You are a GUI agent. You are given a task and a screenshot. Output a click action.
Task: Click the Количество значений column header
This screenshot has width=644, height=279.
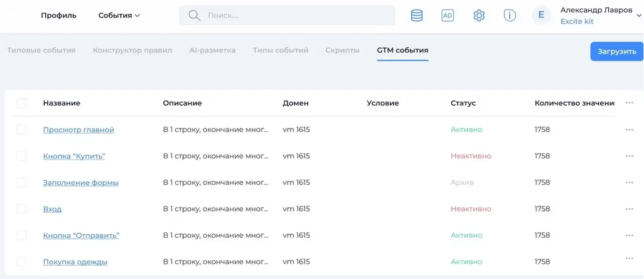tap(575, 103)
